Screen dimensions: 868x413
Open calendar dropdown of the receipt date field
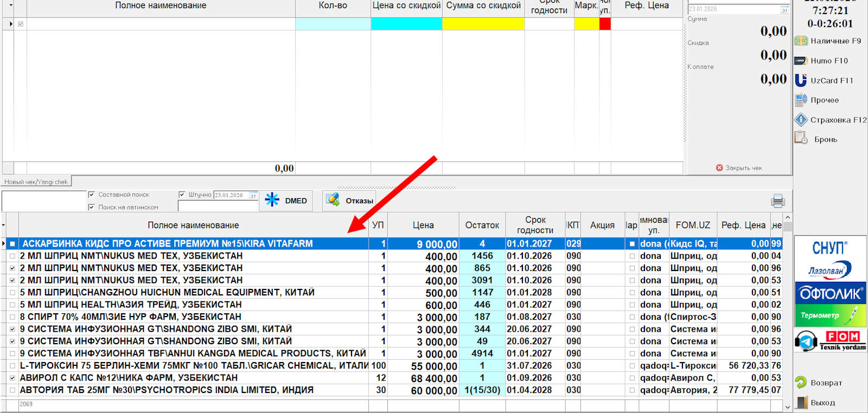click(x=784, y=10)
